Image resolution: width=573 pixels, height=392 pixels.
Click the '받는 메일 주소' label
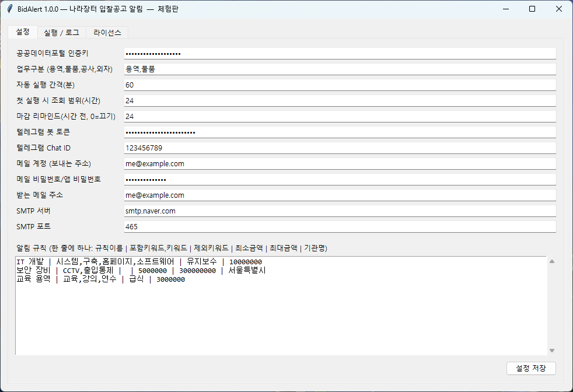pyautogui.click(x=40, y=195)
